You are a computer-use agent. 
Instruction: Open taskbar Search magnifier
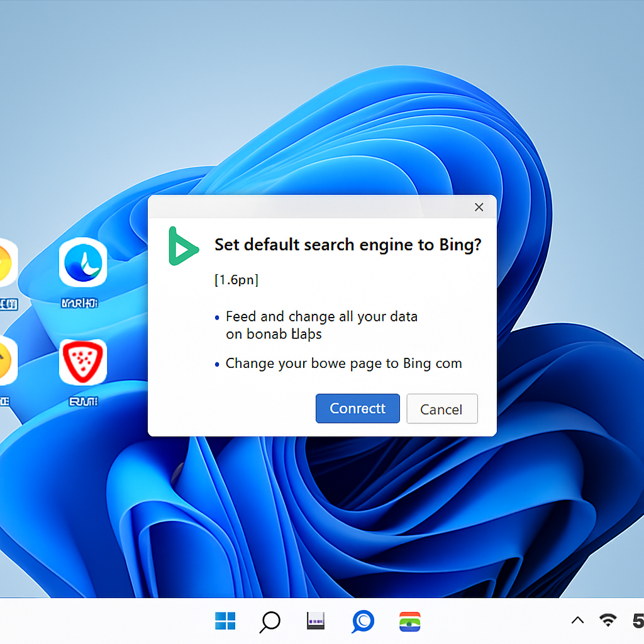(x=270, y=621)
